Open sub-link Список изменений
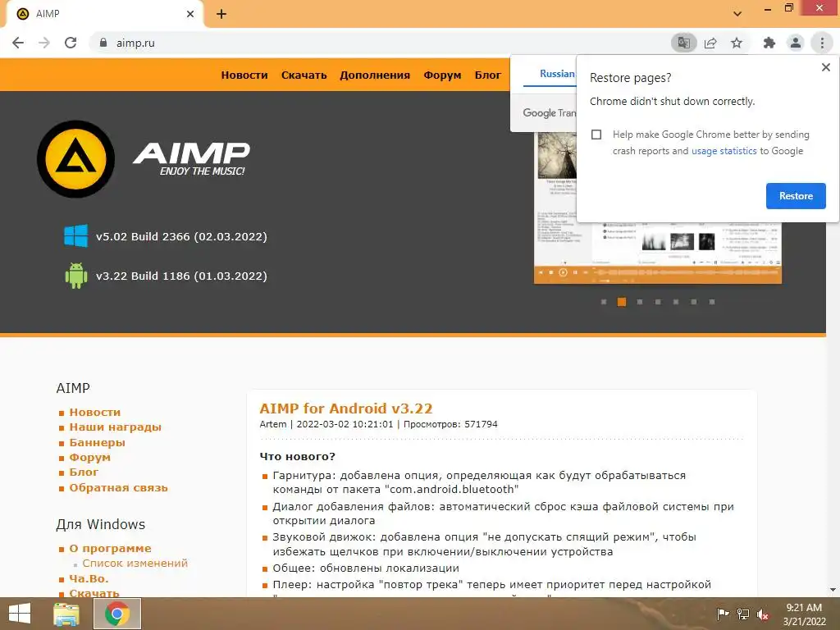840x630 pixels. [135, 564]
